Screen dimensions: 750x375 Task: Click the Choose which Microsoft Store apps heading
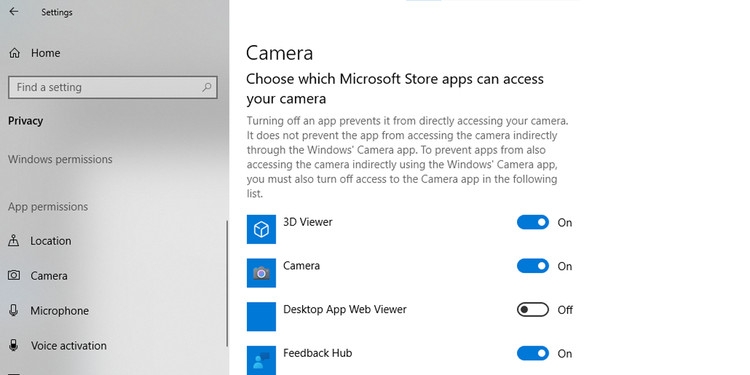[395, 88]
